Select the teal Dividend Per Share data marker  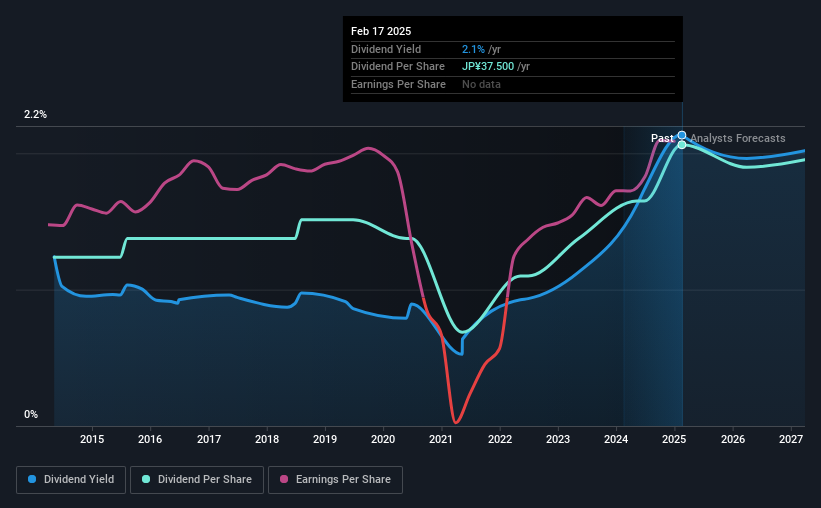[x=682, y=145]
